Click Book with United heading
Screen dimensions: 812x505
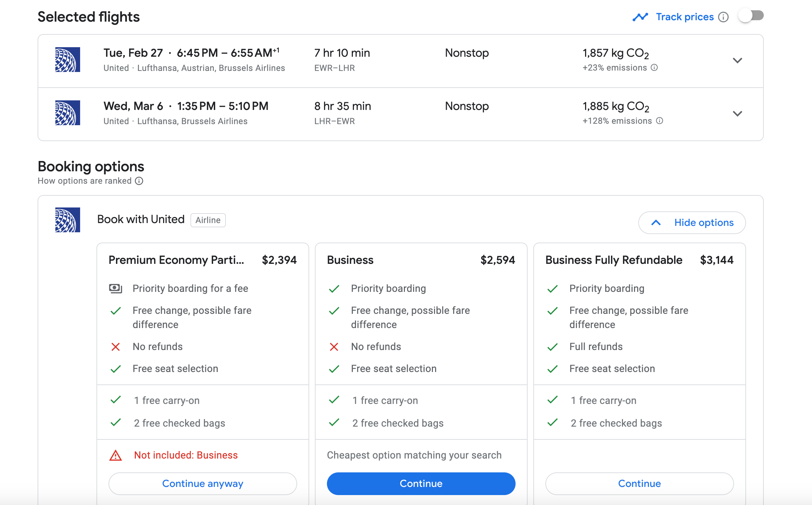[141, 220]
